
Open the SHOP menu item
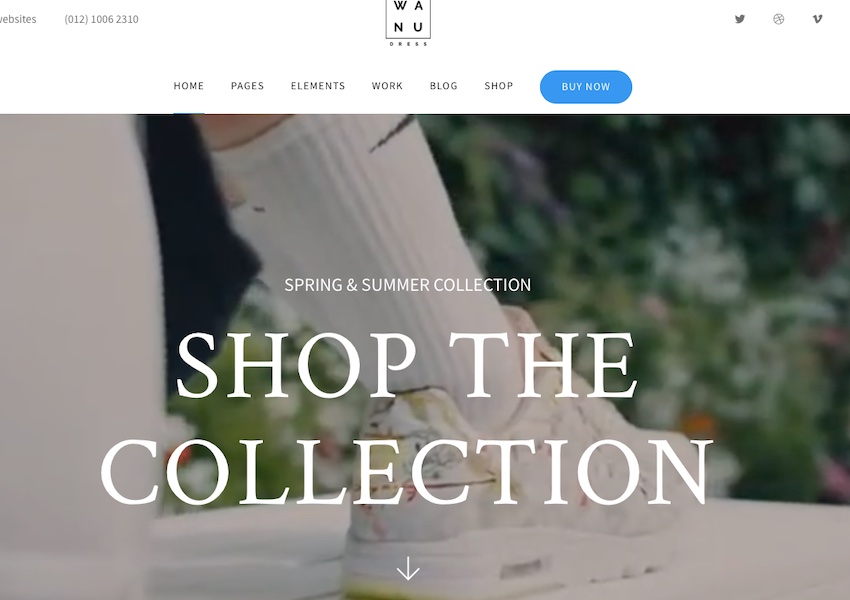[x=499, y=86]
